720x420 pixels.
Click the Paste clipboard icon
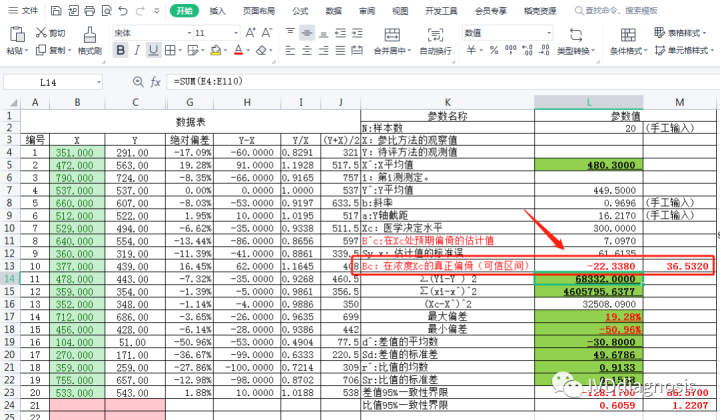[x=17, y=34]
